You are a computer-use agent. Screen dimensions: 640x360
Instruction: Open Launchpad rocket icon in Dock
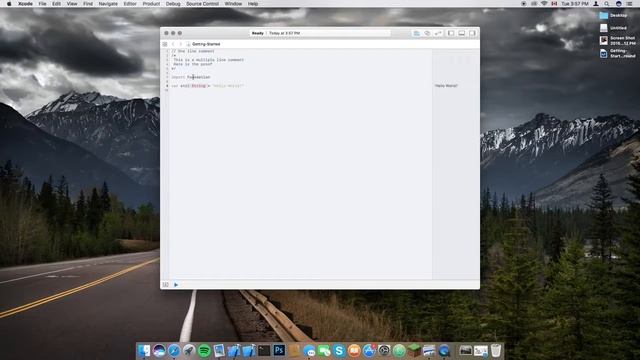point(189,351)
